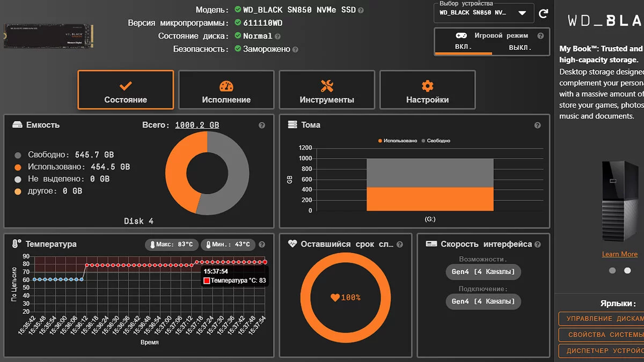Image resolution: width=644 pixels, height=362 pixels.
Task: Click help icon in Температура panel
Action: pos(262,245)
